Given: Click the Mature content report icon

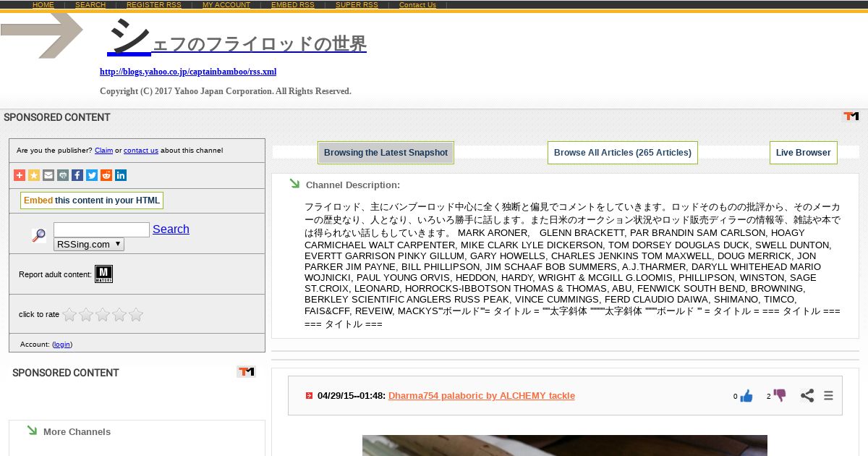Looking at the screenshot, I should tap(103, 274).
